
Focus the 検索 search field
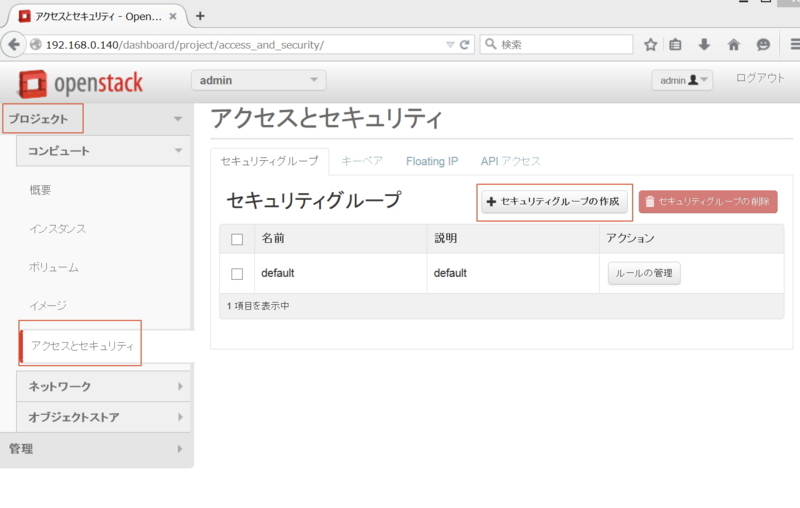click(x=556, y=44)
